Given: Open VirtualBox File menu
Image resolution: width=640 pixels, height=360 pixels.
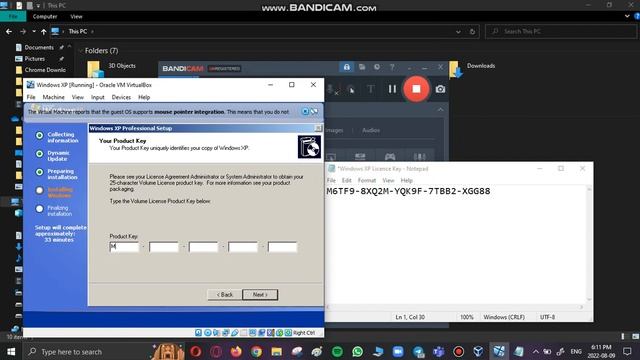Looking at the screenshot, I should click(31, 97).
